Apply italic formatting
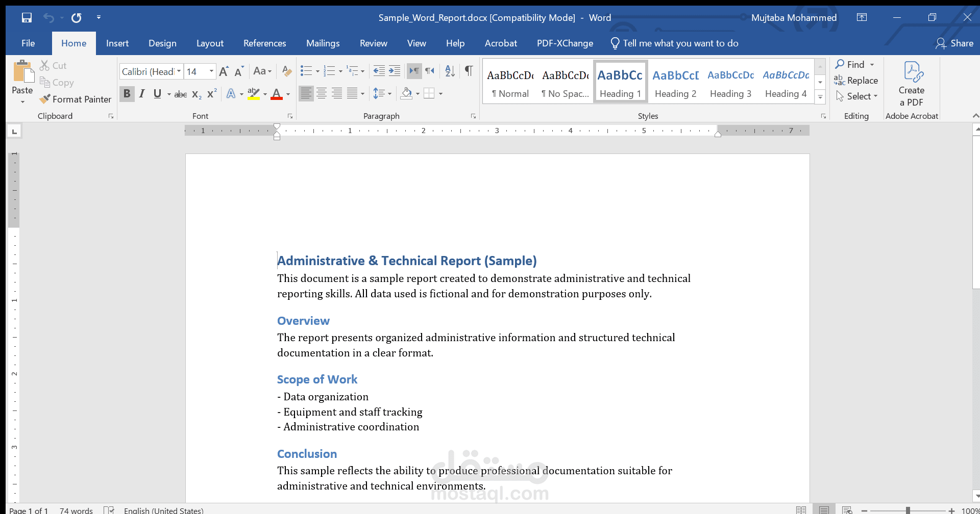 142,94
